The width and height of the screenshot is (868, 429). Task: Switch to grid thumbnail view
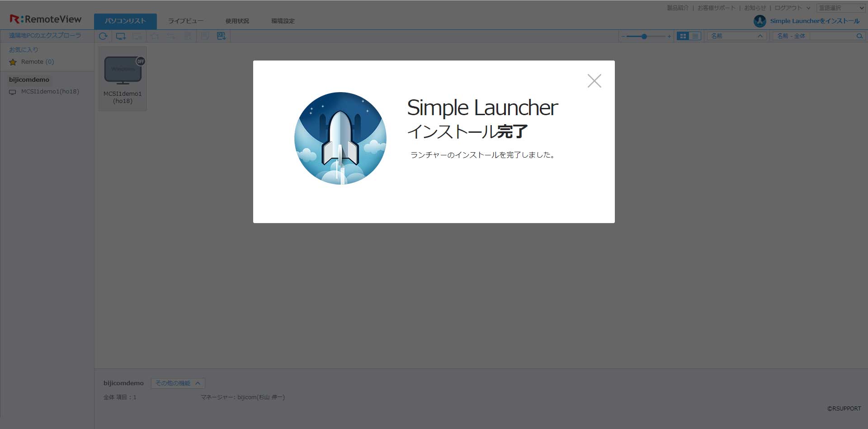tap(683, 36)
